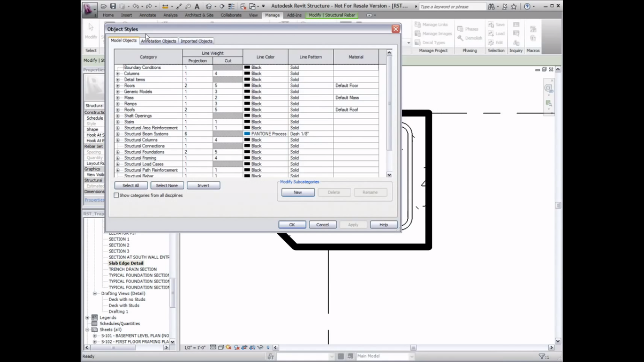Viewport: 644px width, 362px height.
Task: Open the Subscription Center satellite icon
Action: point(505,7)
